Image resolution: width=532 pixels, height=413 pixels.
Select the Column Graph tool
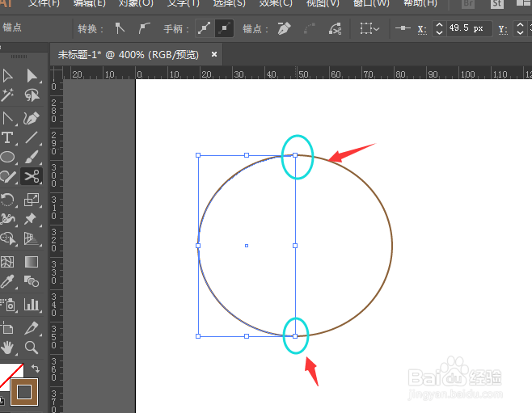click(x=32, y=305)
